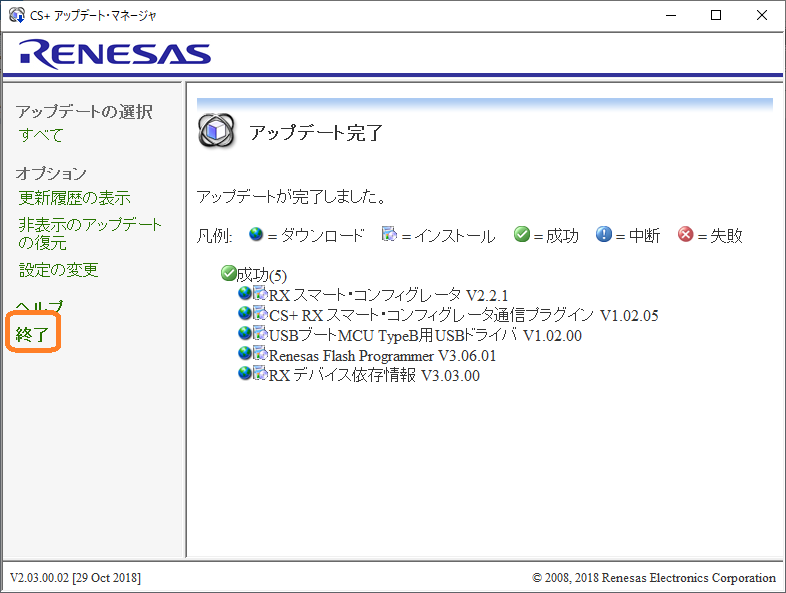The height and width of the screenshot is (593, 786).
Task: Click 非表示のアップデートの復元 link
Action: (90, 233)
